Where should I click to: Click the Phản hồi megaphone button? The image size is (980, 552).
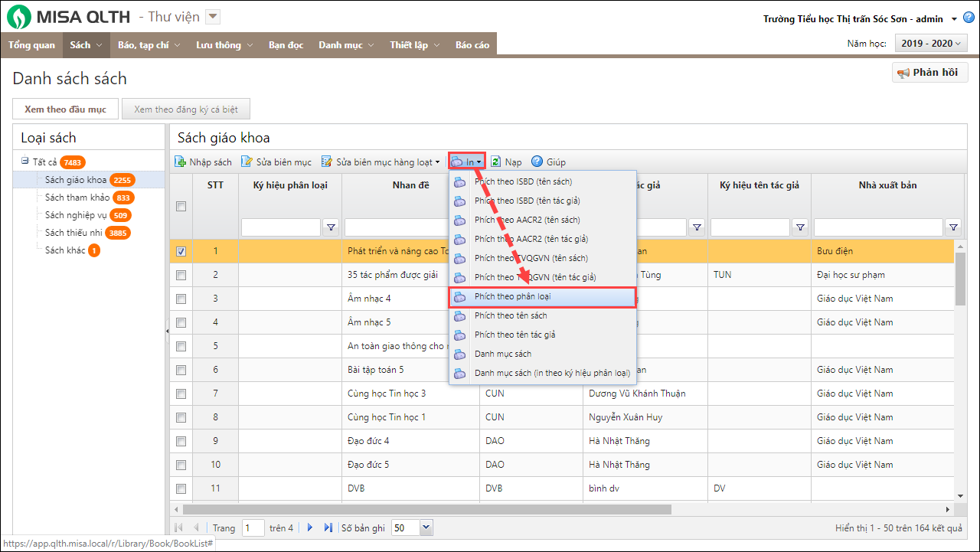pos(930,73)
